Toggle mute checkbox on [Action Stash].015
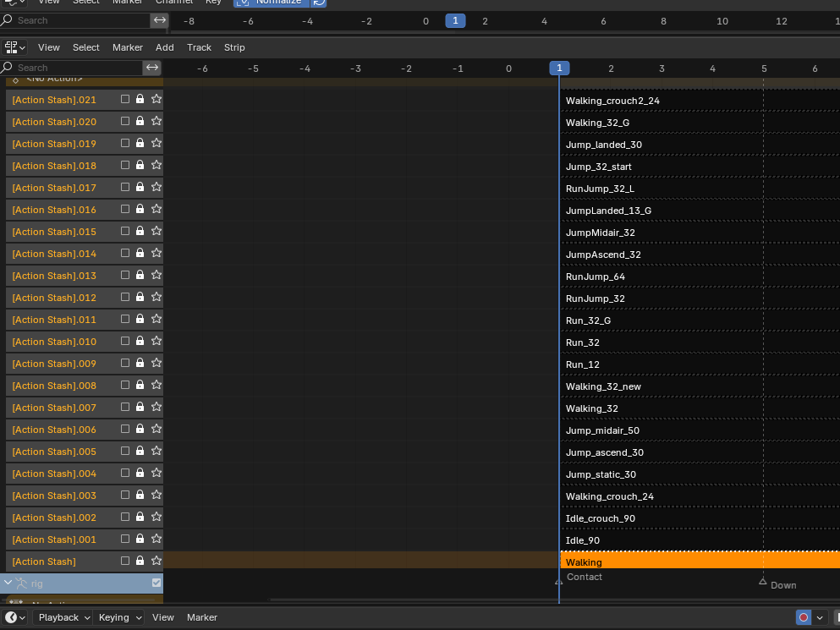The image size is (840, 630). coord(125,232)
